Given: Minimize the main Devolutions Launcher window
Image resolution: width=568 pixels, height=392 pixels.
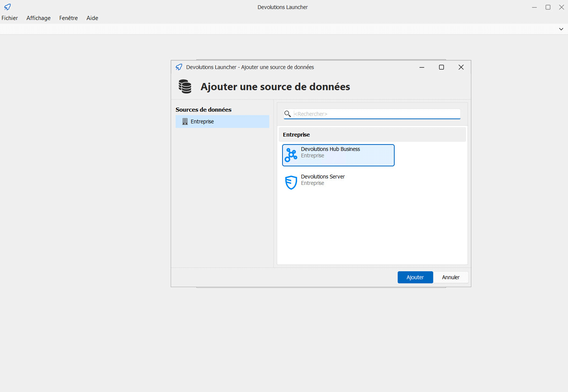Looking at the screenshot, I should pos(534,7).
